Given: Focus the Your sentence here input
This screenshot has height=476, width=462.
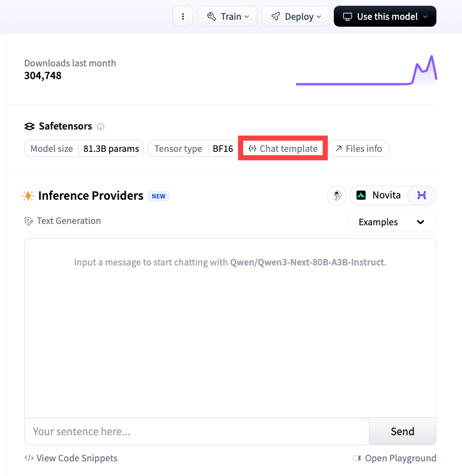Looking at the screenshot, I should coord(197,431).
